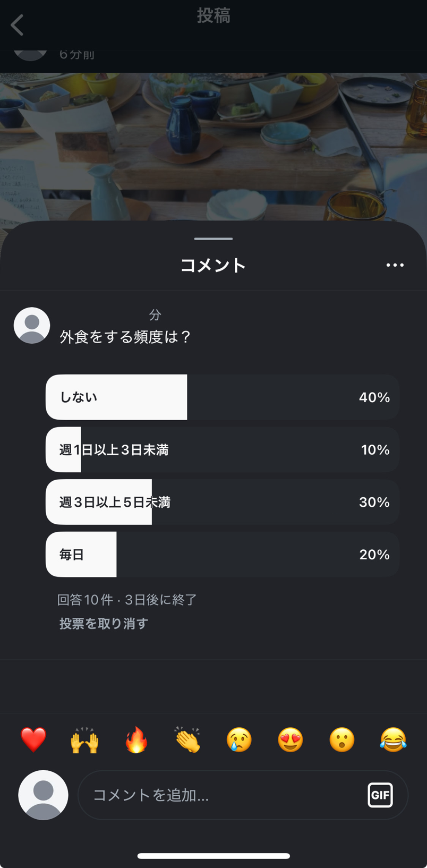
Task: React with the fire emoji
Action: point(136,739)
